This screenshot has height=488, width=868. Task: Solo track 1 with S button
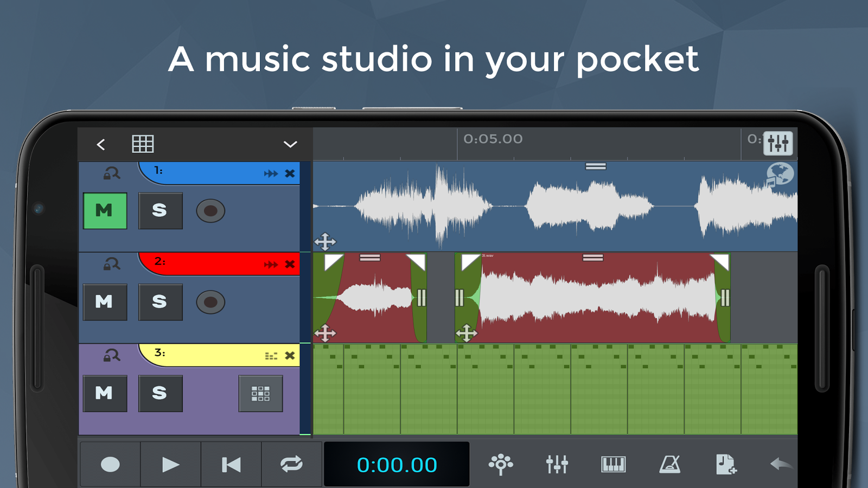(x=160, y=210)
